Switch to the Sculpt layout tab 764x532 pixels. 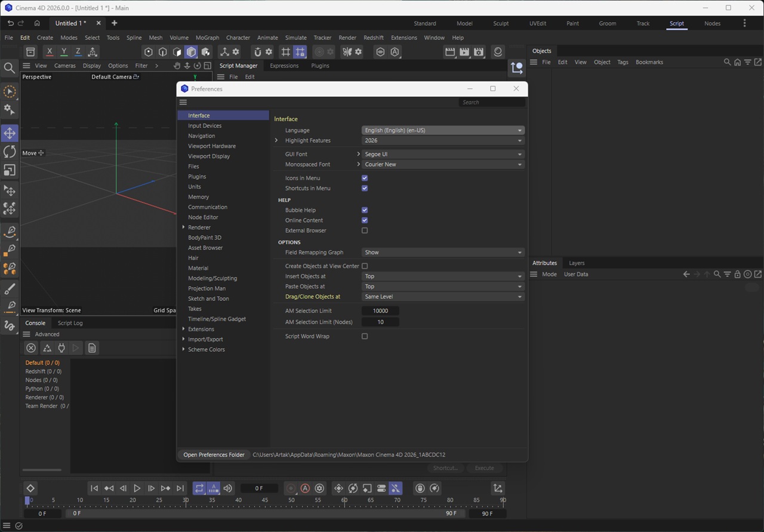pyautogui.click(x=501, y=23)
